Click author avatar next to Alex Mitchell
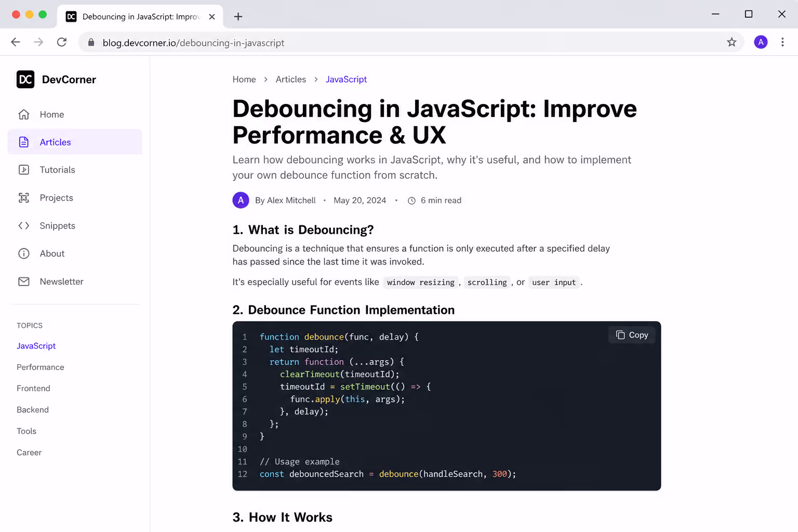 pyautogui.click(x=241, y=200)
